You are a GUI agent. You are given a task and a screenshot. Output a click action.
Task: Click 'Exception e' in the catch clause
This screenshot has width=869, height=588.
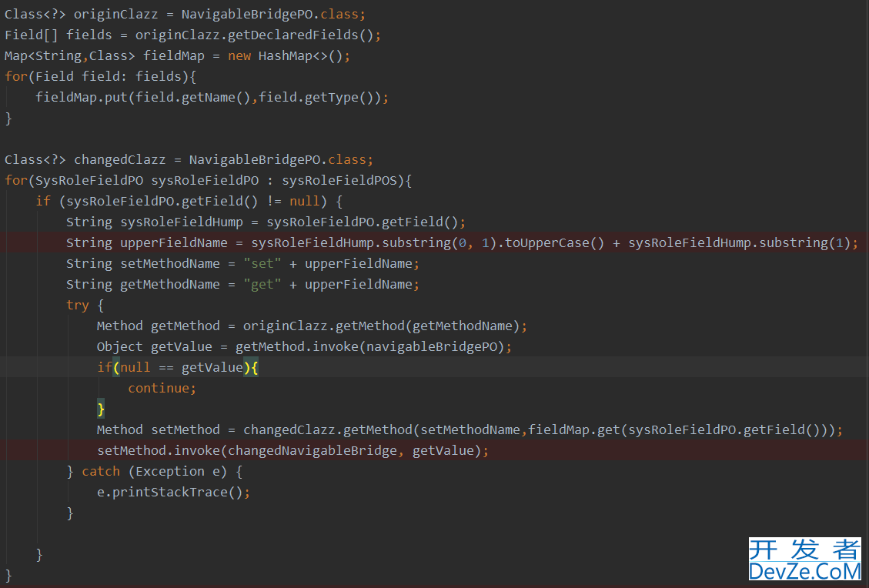[x=177, y=471]
